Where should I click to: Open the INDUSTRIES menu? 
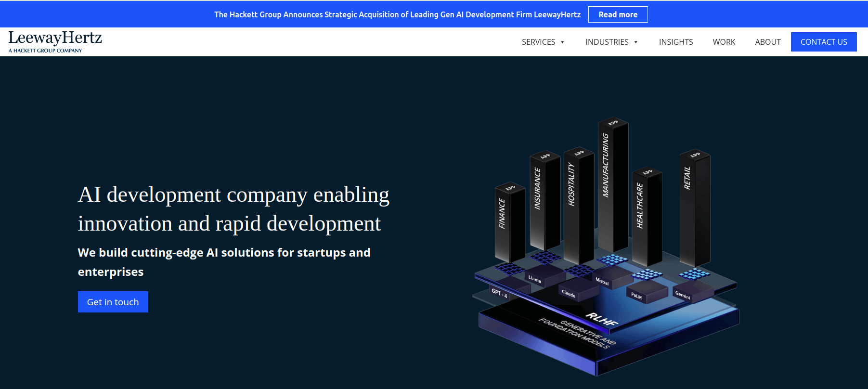pos(607,42)
